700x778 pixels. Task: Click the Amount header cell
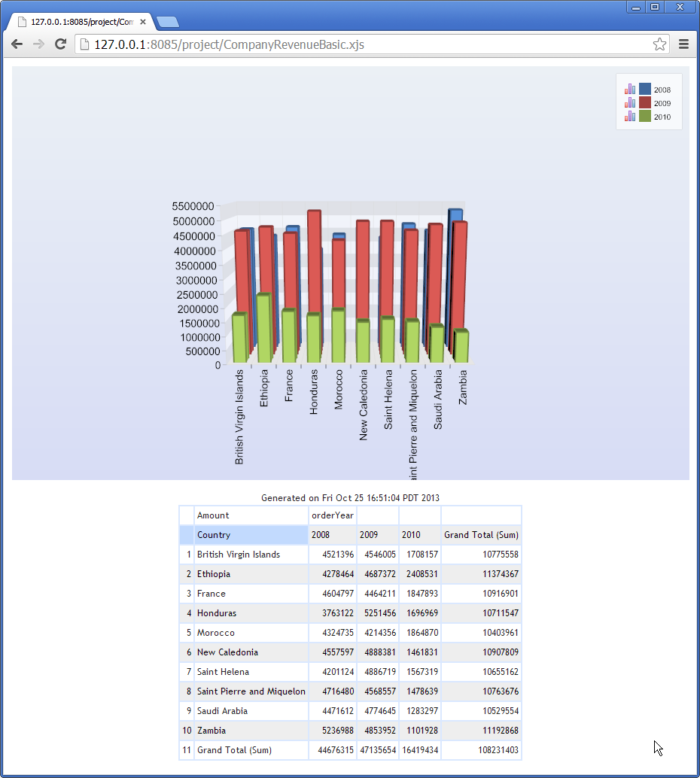(x=251, y=515)
